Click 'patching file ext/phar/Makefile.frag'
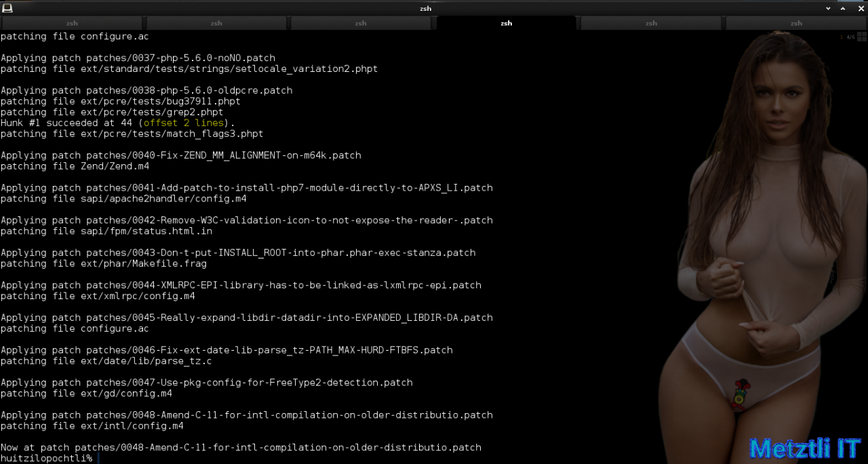Image resolution: width=868 pixels, height=464 pixels. tap(104, 264)
